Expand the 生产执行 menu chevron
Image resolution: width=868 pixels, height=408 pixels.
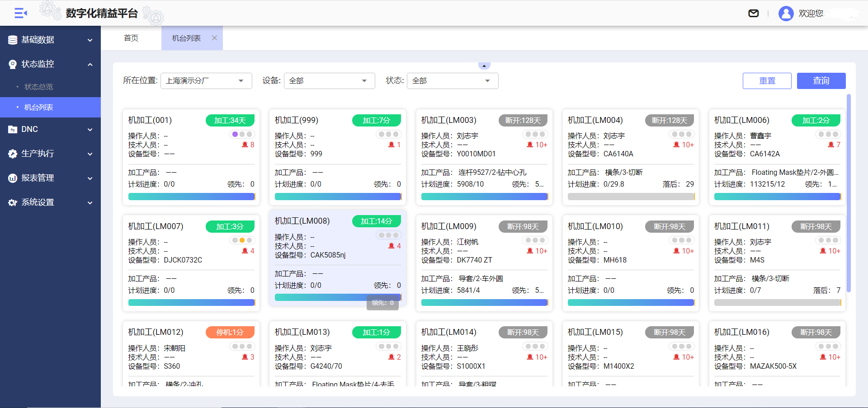(x=90, y=154)
